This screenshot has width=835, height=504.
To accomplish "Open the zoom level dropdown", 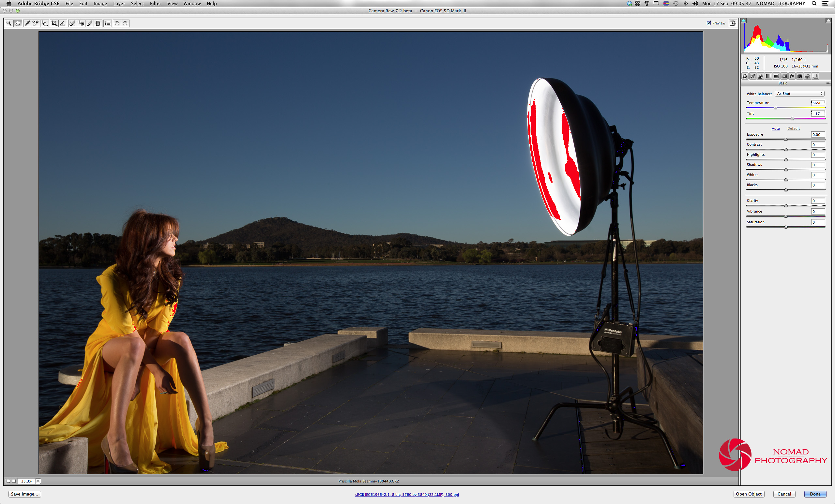I will 38,481.
